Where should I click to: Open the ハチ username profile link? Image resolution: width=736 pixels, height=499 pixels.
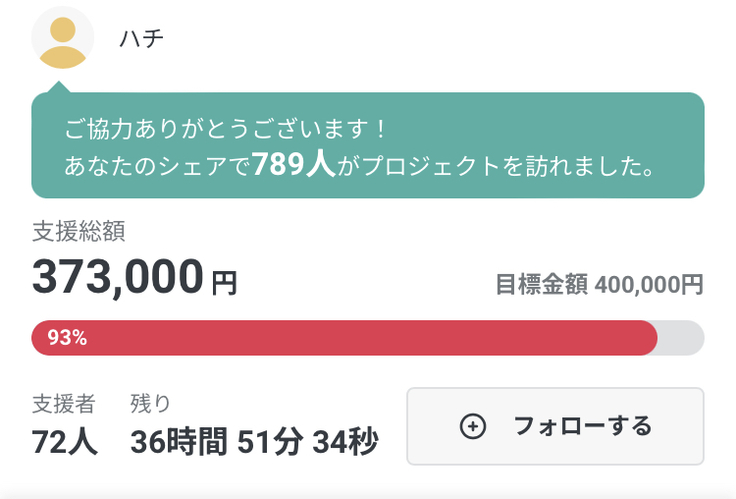[x=140, y=39]
